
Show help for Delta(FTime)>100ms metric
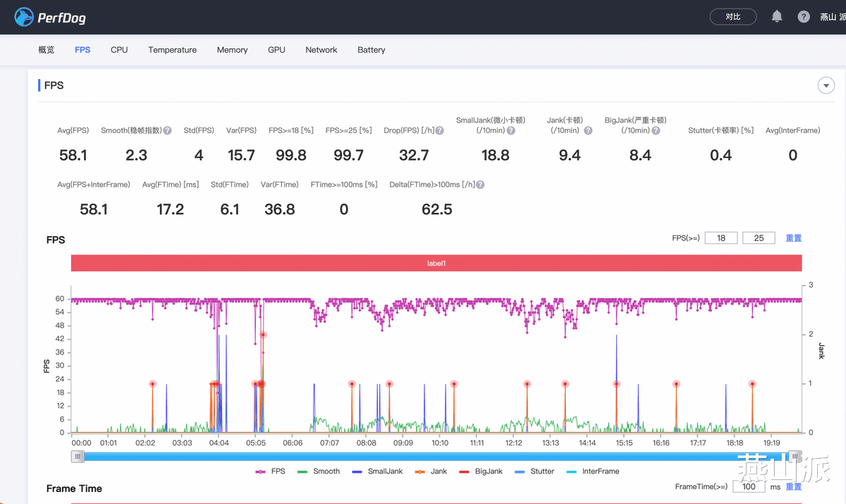coord(480,185)
